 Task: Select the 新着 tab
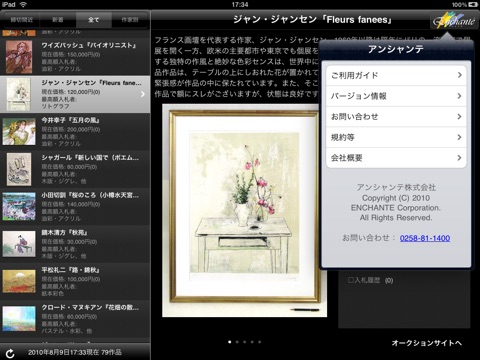click(58, 20)
